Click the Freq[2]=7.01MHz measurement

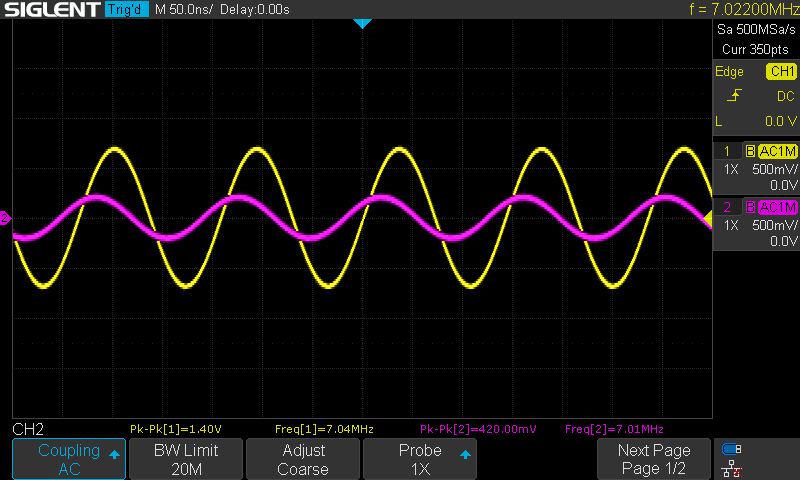[614, 429]
